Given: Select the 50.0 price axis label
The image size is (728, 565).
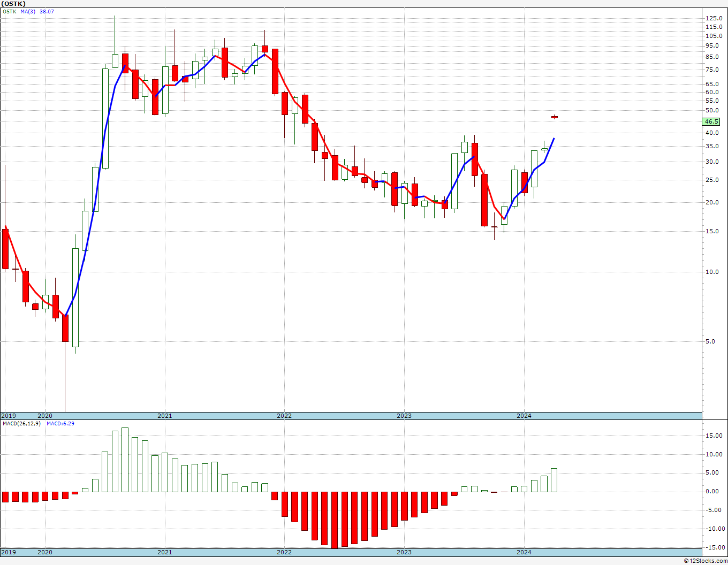Looking at the screenshot, I should (712, 110).
